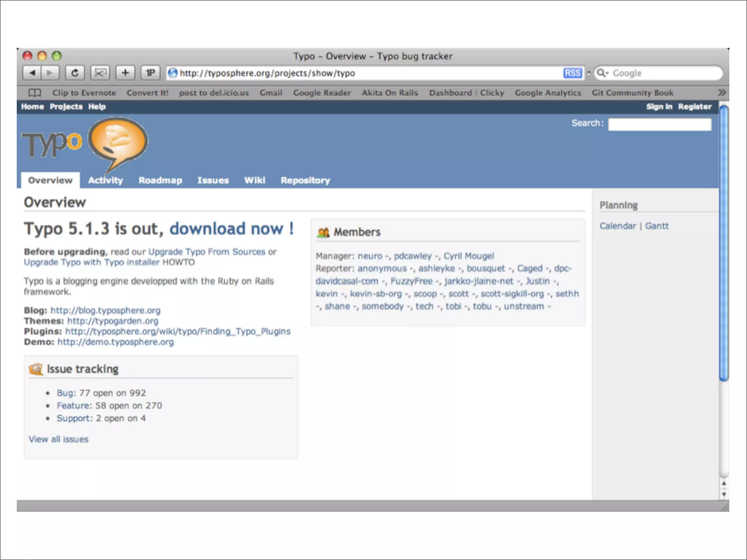Image resolution: width=747 pixels, height=560 pixels.
Task: Click the scrollbar down arrow
Action: 724,494
